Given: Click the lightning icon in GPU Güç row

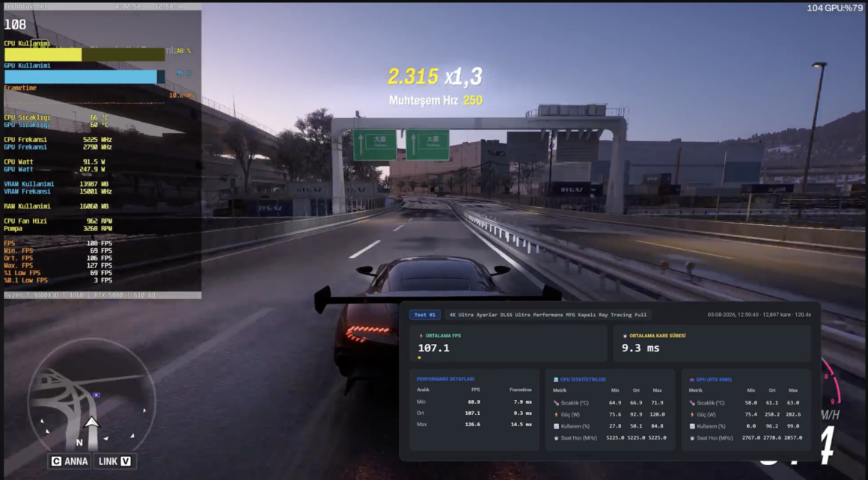Looking at the screenshot, I should pyautogui.click(x=692, y=414).
